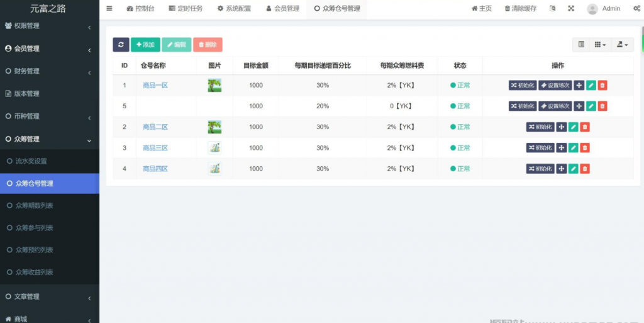Image resolution: width=644 pixels, height=323 pixels.
Task: Click 初始化 button for 商品四区 row
Action: tap(540, 169)
